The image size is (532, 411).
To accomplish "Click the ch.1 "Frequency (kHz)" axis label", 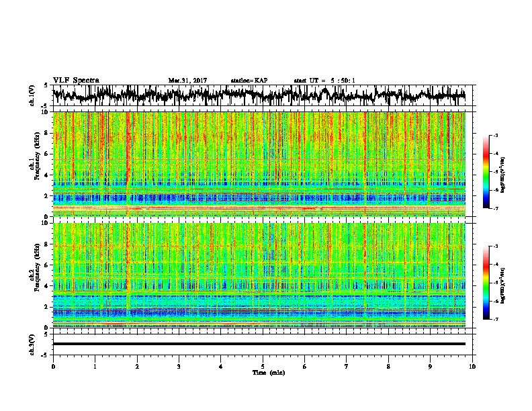I will point(37,156).
